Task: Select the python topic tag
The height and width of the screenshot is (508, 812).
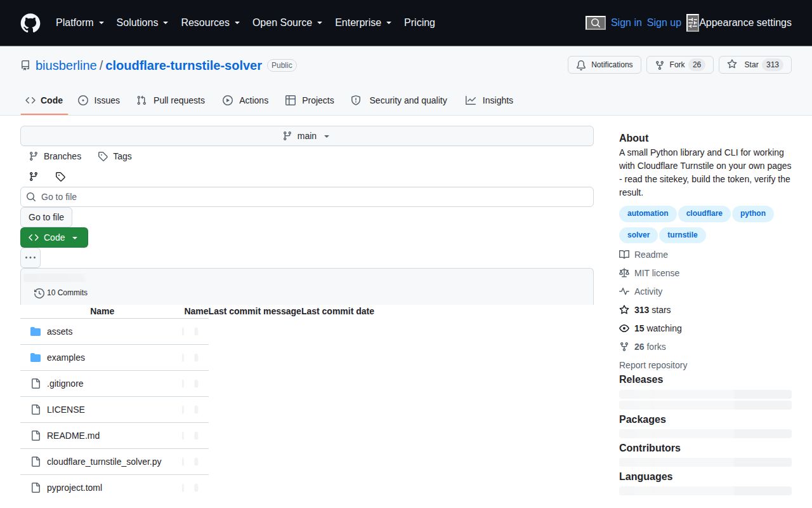Action: pos(753,213)
